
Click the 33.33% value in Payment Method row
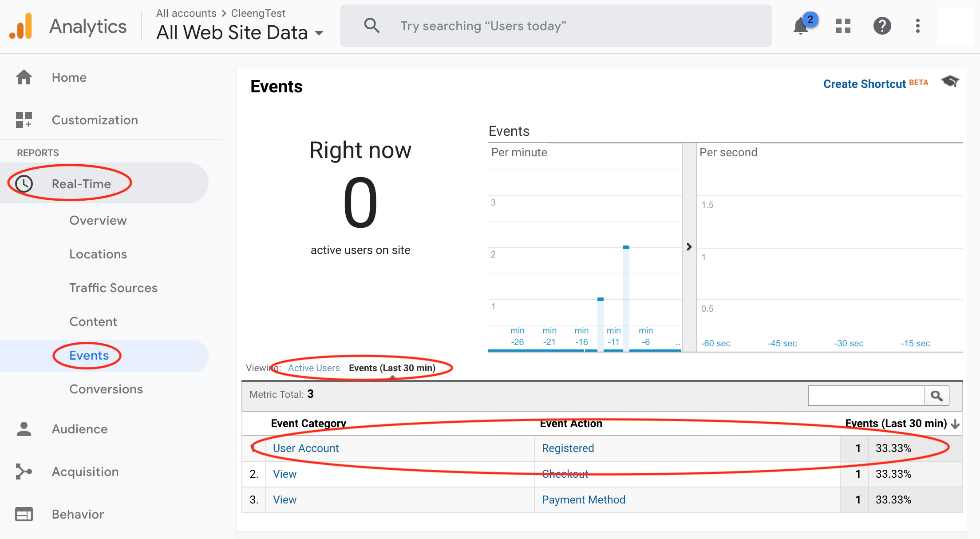click(893, 500)
